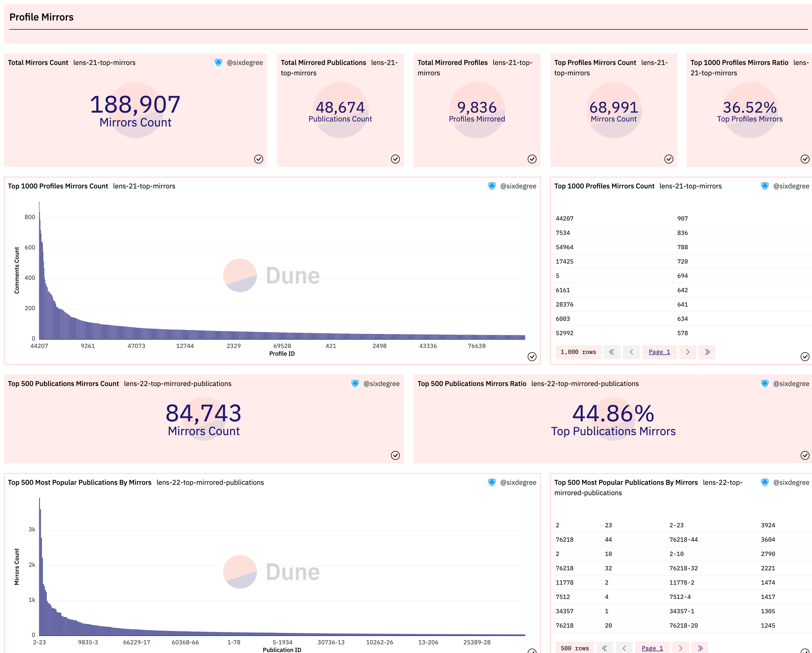
Task: Click checkmark icon on 84,743 Mirrors Count panel
Action: click(x=395, y=455)
